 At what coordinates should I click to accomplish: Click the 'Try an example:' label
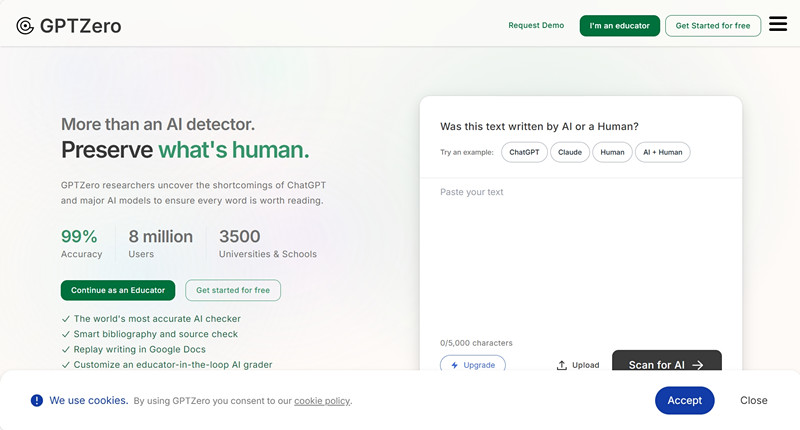coord(467,152)
